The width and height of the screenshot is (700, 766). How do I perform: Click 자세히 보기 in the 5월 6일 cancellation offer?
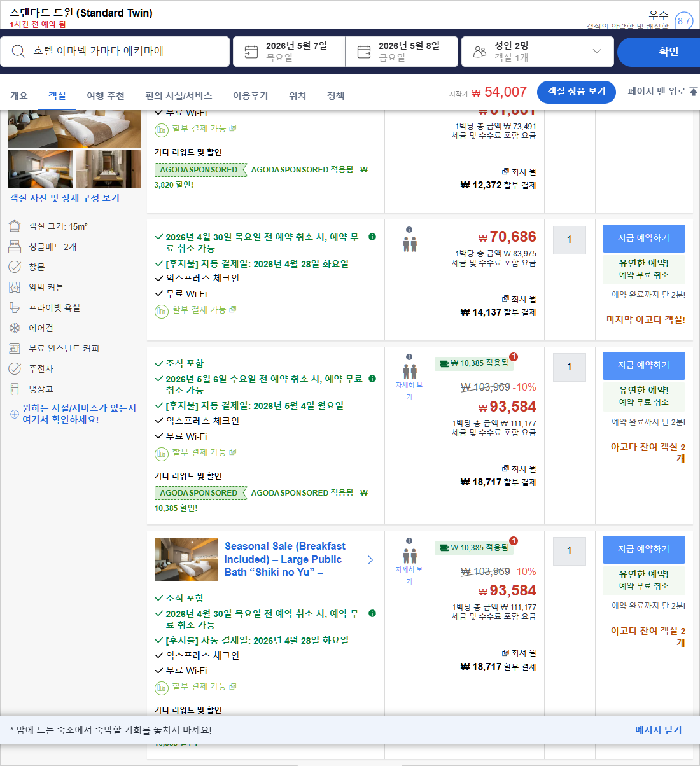(x=409, y=391)
